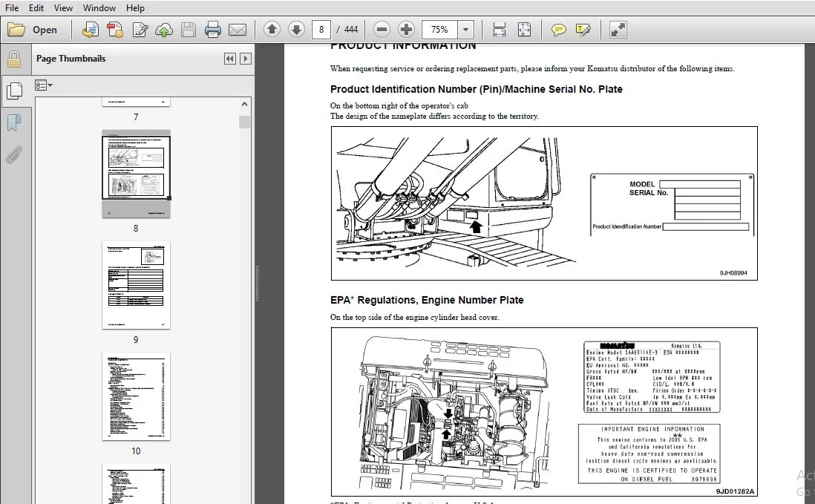Click the right arrow next to collapse button

[x=246, y=59]
